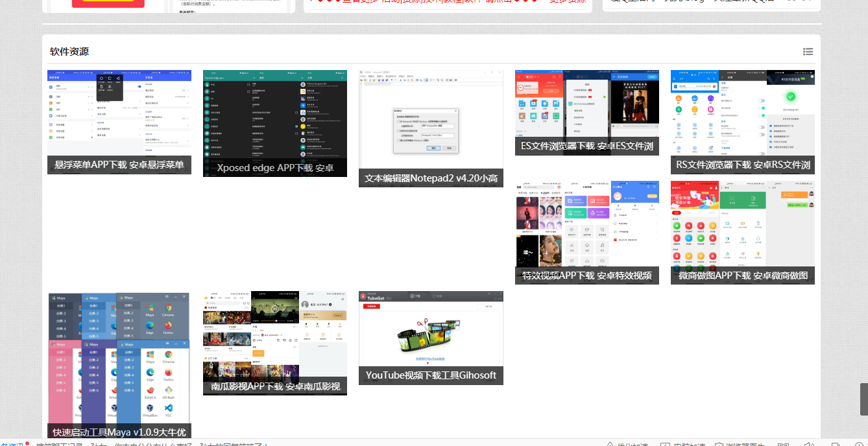This screenshot has height=446, width=868.
Task: Open the Xposed edge APP下载 caption link
Action: click(x=275, y=168)
